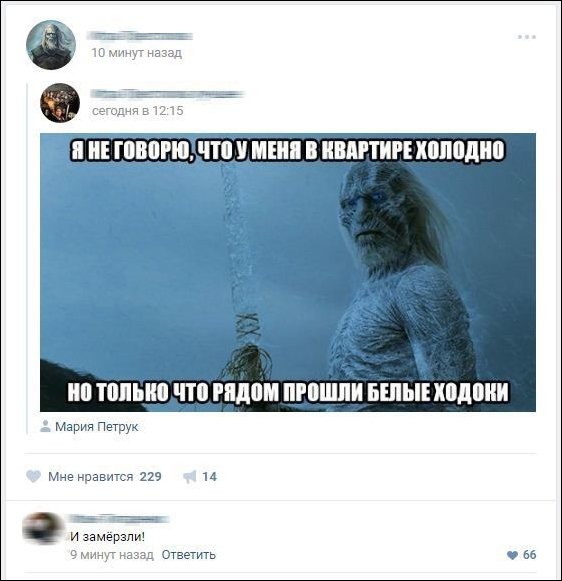Open comment permalink 9 минут назад

point(112,555)
